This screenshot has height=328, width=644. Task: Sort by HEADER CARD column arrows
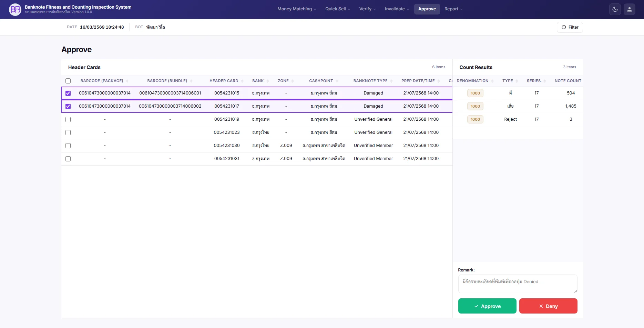[x=242, y=81]
